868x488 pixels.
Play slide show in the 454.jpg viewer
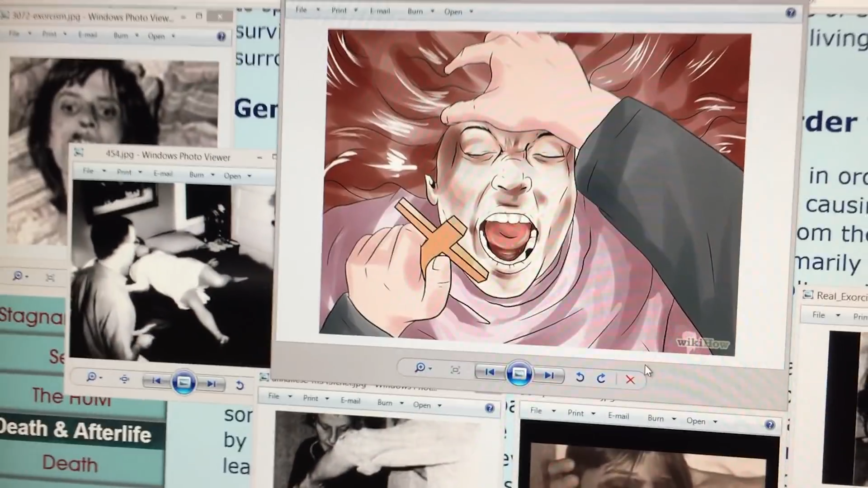click(184, 383)
